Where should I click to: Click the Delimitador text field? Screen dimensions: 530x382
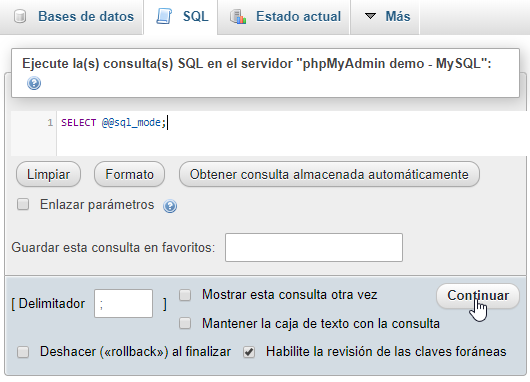123,304
